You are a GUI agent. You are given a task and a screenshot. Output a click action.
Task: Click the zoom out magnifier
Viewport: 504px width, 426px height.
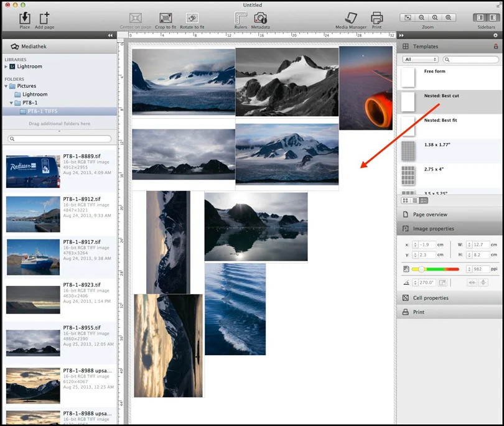click(421, 17)
